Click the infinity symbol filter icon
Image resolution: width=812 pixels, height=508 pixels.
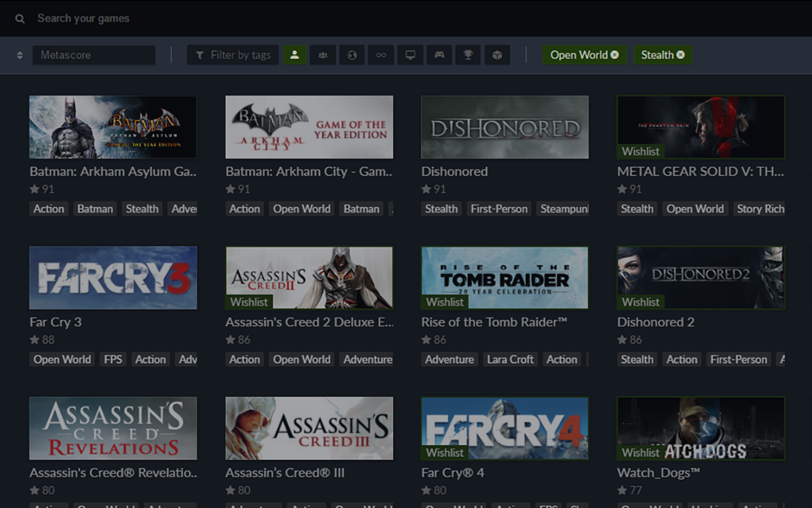(x=381, y=55)
